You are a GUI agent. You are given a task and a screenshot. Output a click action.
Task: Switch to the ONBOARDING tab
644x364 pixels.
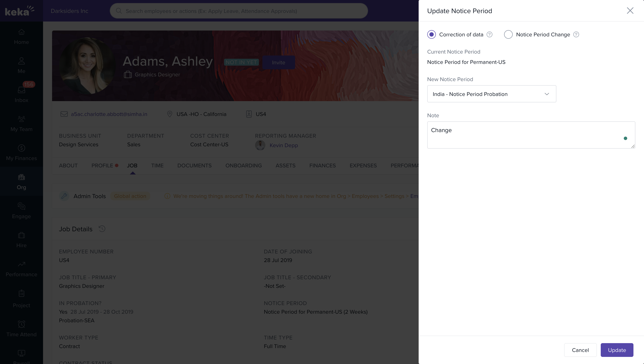coord(243,165)
